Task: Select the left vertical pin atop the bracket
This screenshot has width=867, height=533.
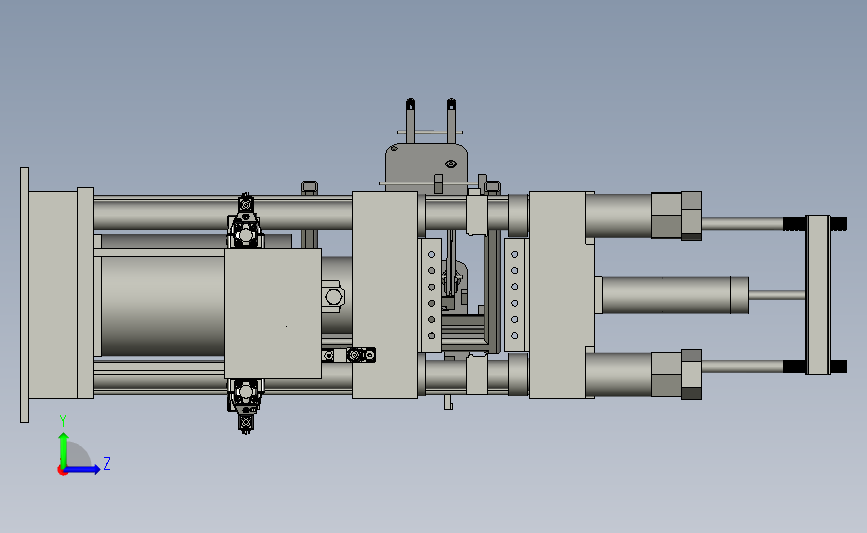Action: 410,121
